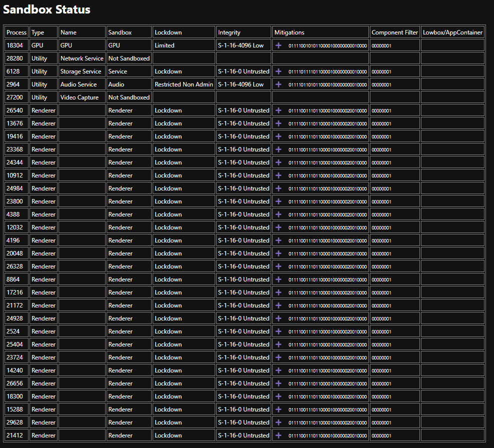Expand mitigations for renderer process 4388
The image size is (494, 448).
[278, 214]
